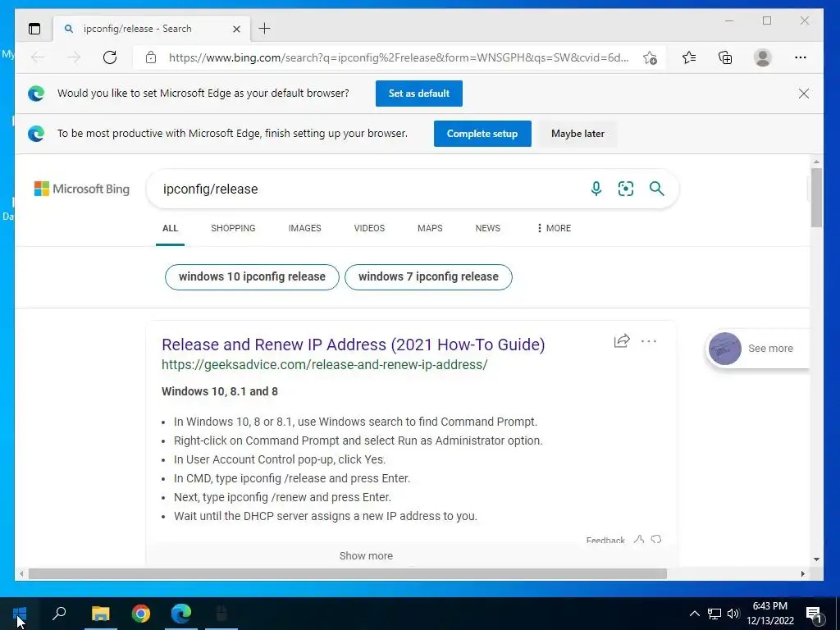
Task: Choose Maybe later
Action: pos(577,134)
